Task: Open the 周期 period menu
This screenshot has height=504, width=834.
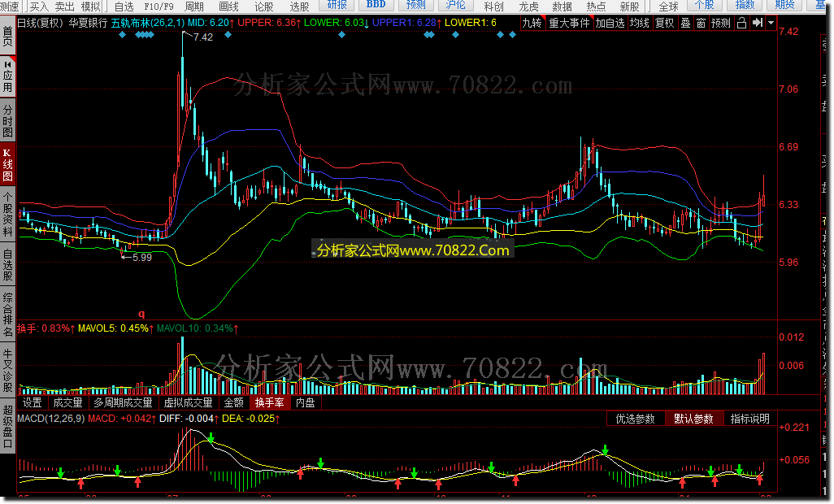Action: point(193,7)
